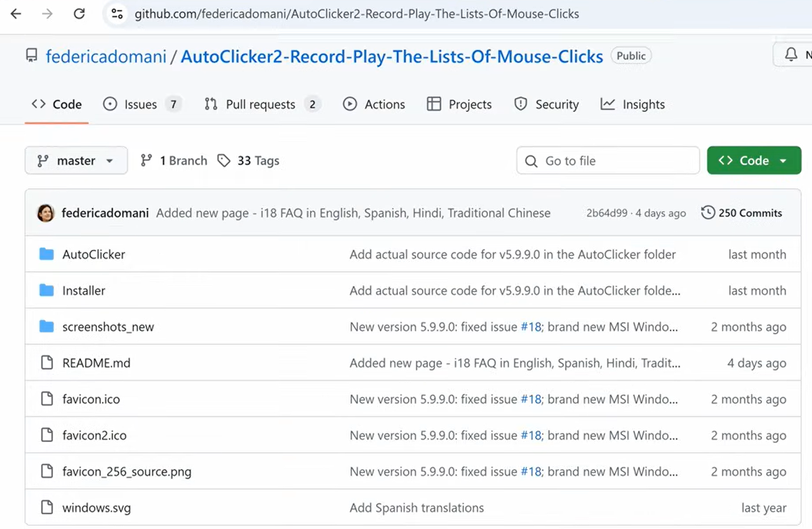Click the federicadomani owner link

pos(106,56)
